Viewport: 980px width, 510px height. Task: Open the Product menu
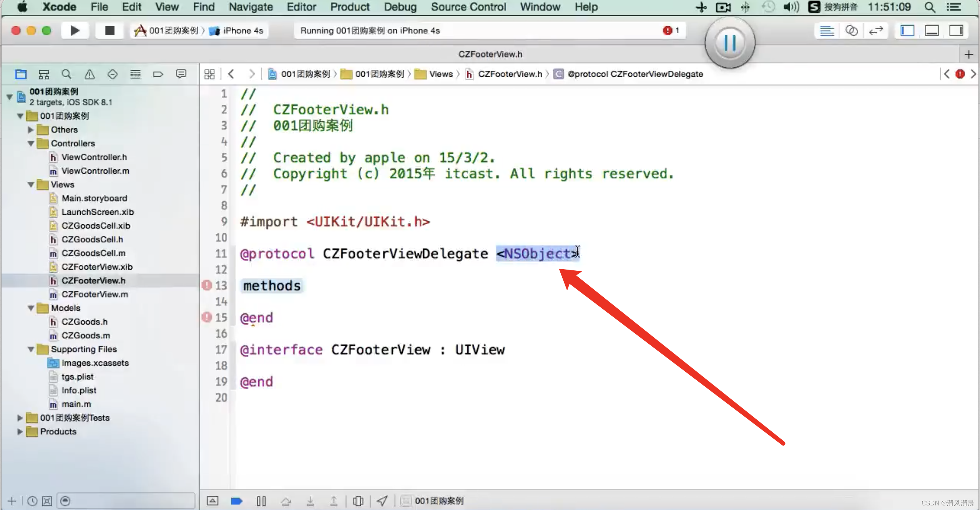(x=350, y=7)
